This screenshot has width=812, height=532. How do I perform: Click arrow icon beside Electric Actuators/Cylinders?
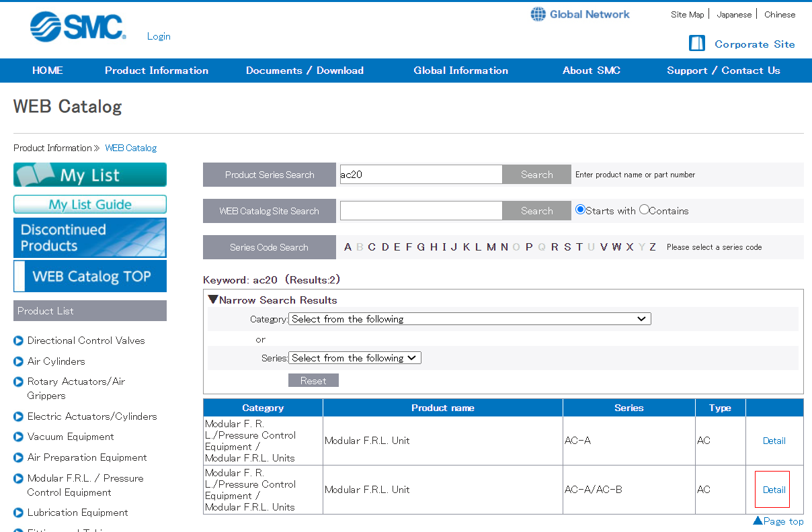coord(19,417)
